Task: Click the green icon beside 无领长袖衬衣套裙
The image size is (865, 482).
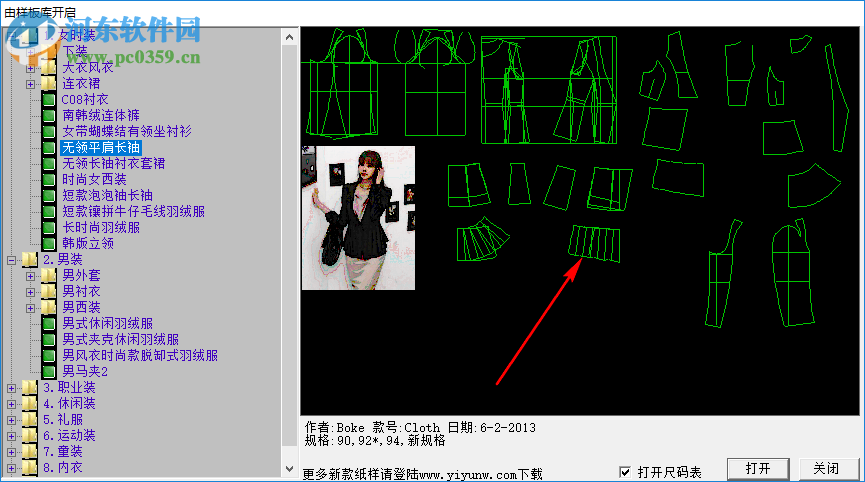Action: (49, 164)
